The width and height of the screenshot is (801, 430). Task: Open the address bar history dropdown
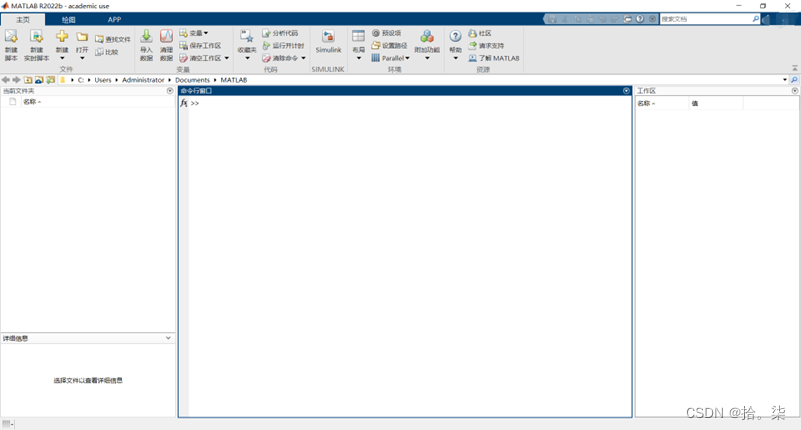785,80
